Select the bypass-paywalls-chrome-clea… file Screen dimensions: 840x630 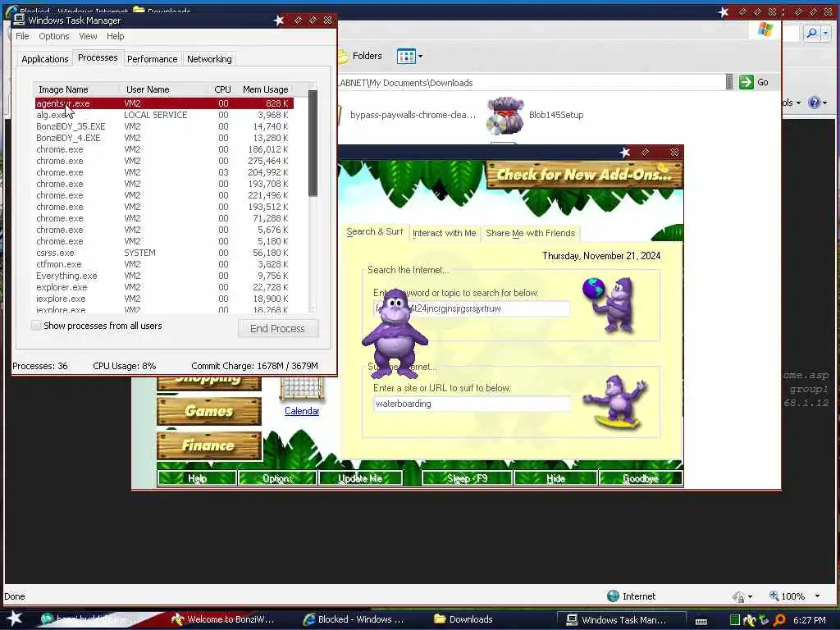coord(413,115)
